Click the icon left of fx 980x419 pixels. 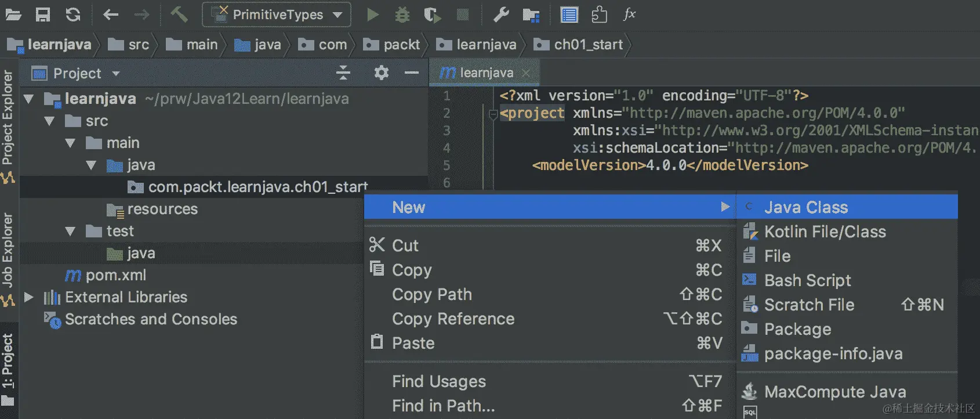[600, 15]
